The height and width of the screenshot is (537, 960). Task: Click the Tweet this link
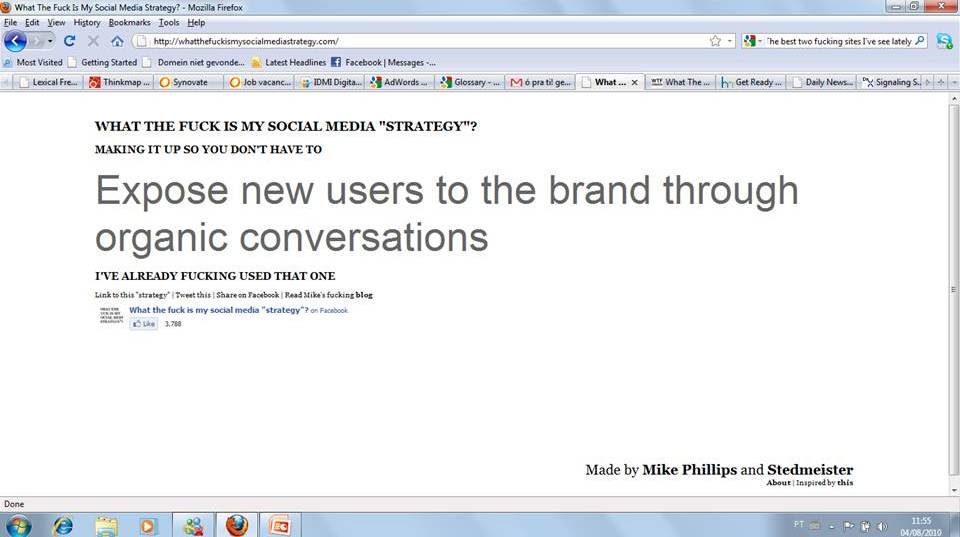[x=193, y=295]
